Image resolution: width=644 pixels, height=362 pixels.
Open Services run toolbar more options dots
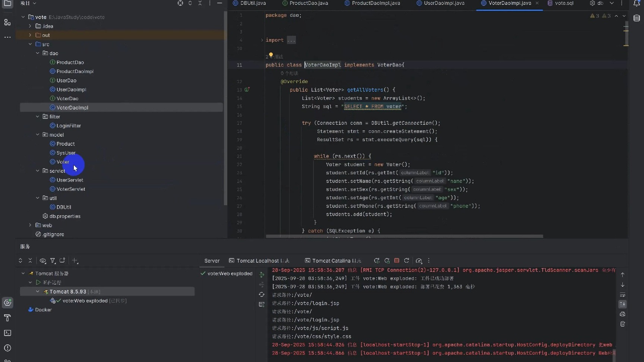(429, 261)
